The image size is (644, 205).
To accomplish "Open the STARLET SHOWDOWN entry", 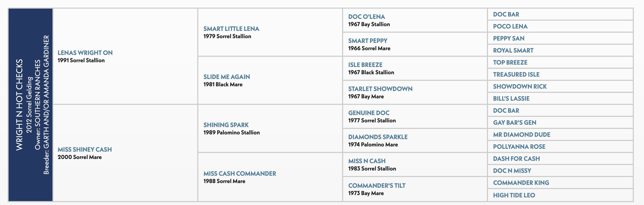I will click(x=380, y=89).
